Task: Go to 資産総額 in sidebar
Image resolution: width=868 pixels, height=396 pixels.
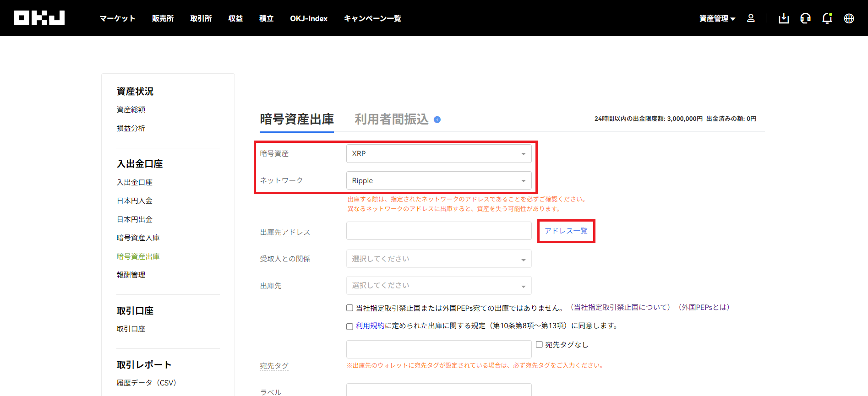Action: (131, 109)
